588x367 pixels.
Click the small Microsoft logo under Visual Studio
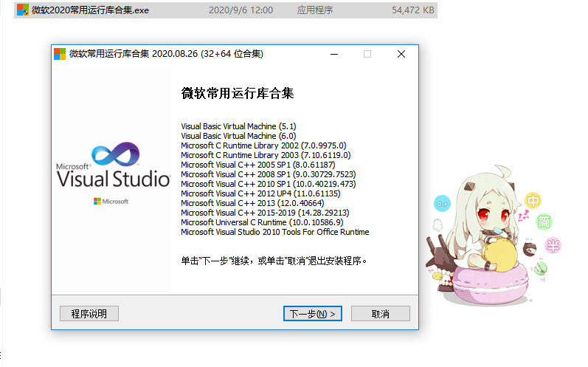point(111,201)
